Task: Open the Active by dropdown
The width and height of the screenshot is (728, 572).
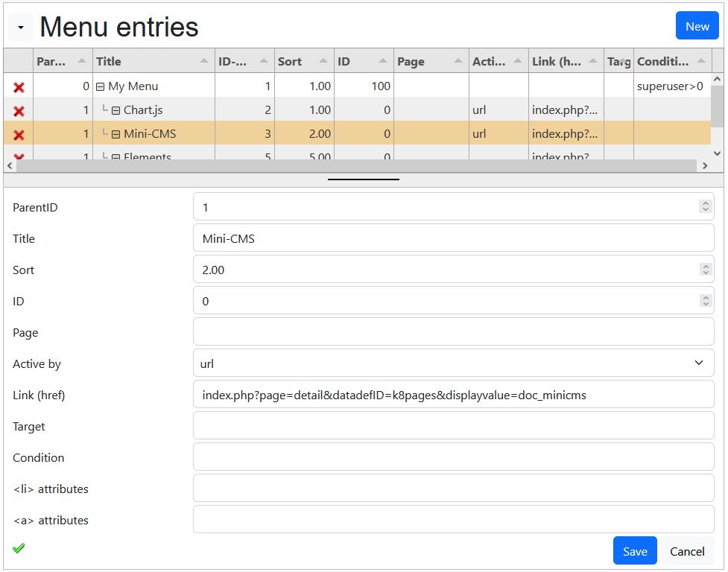Action: point(453,363)
